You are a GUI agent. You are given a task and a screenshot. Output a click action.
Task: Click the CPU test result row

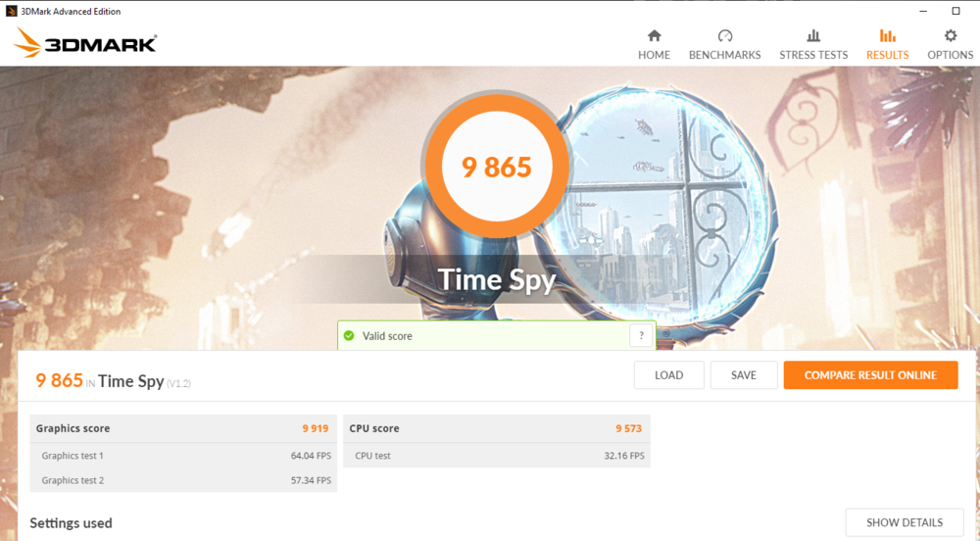[x=496, y=456]
